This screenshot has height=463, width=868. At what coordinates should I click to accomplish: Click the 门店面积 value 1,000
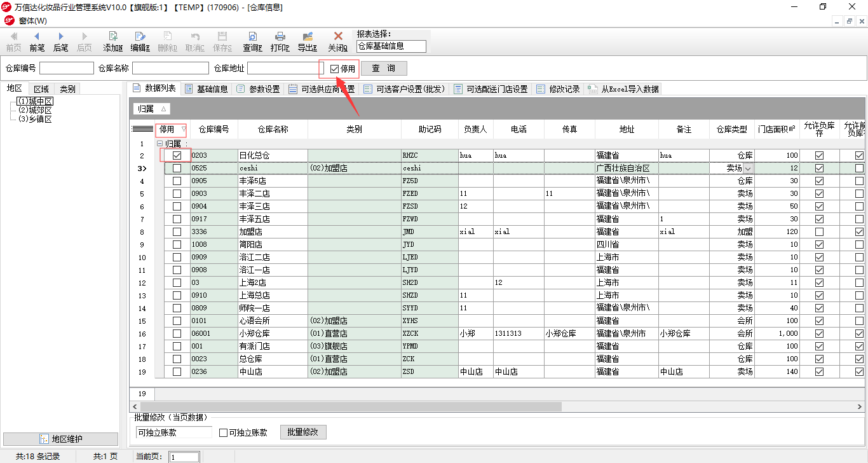click(x=777, y=333)
